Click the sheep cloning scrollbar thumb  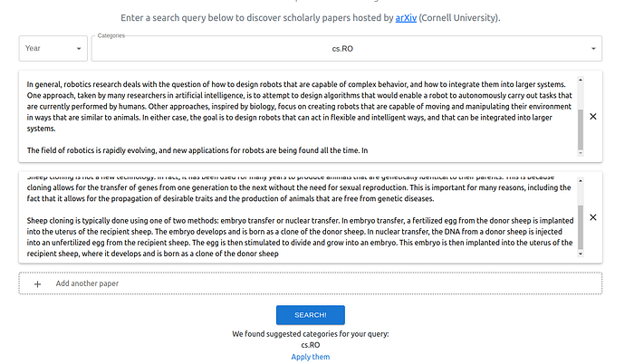(581, 227)
